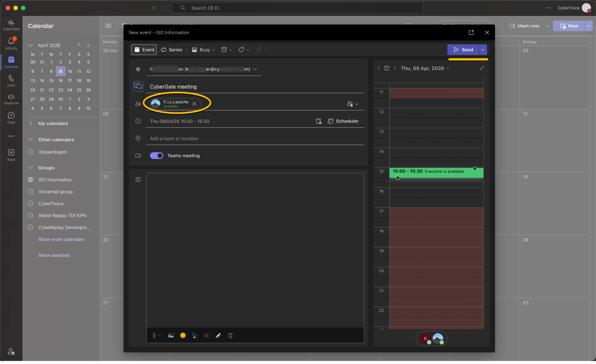Select the Event tab
Viewport: 596px width, 364px height.
[144, 50]
